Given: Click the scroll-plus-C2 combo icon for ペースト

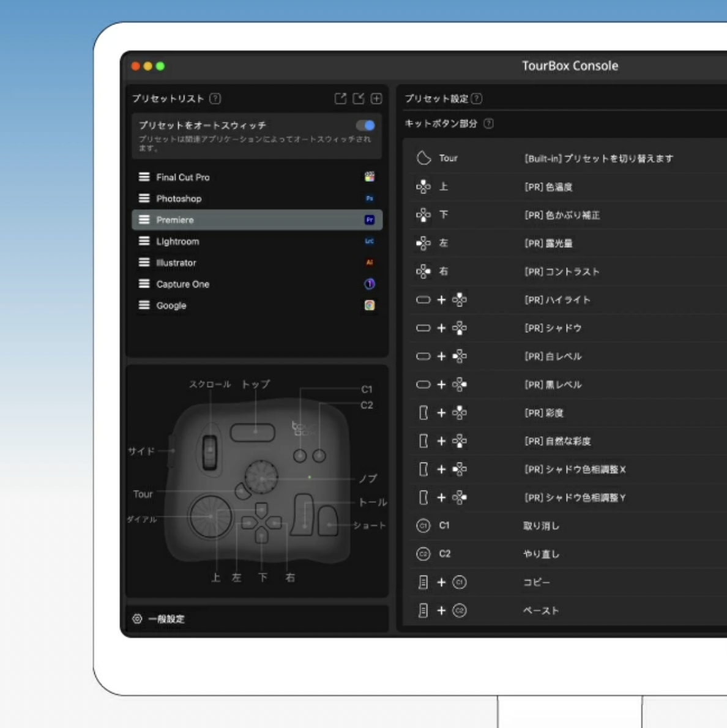Looking at the screenshot, I should (441, 611).
